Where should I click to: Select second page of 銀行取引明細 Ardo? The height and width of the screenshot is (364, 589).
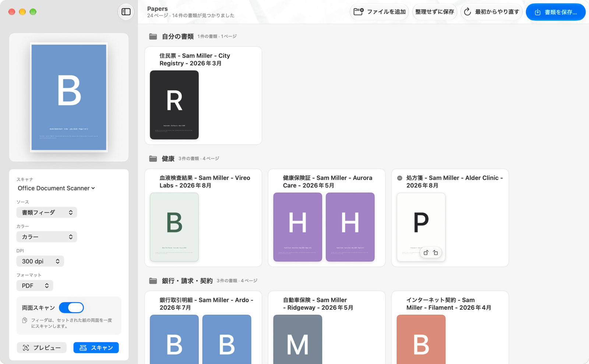227,339
